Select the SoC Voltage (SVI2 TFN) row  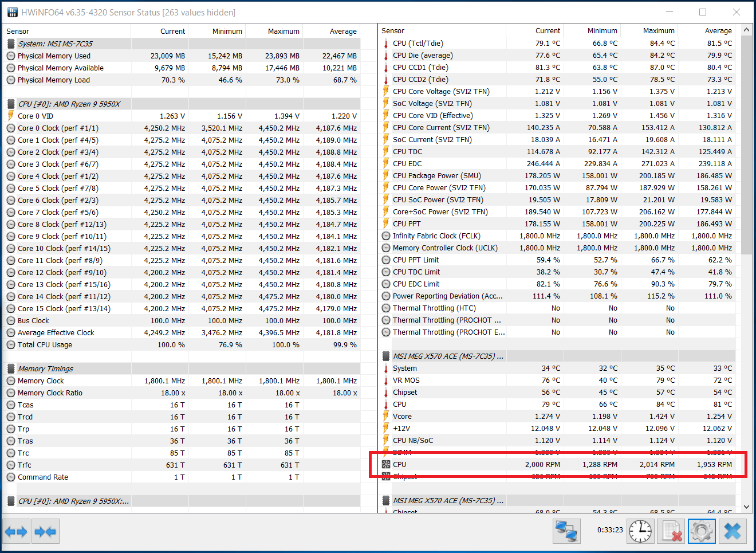[557, 104]
